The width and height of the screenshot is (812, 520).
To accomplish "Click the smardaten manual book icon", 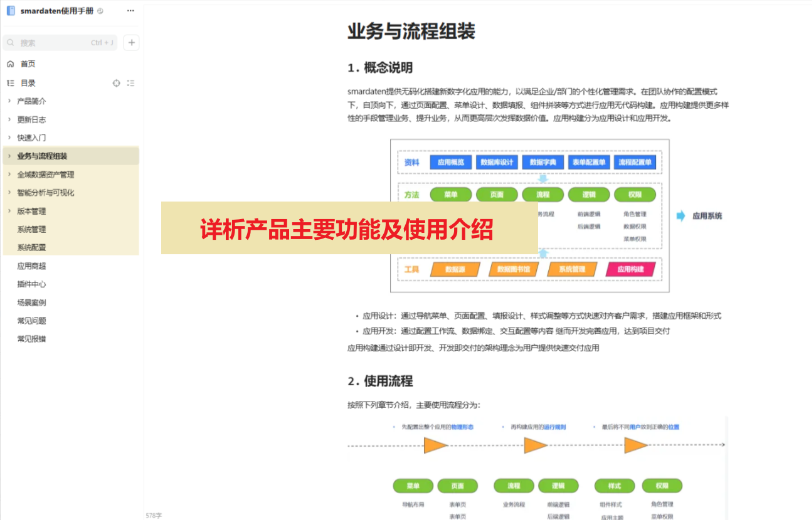I will 11,10.
